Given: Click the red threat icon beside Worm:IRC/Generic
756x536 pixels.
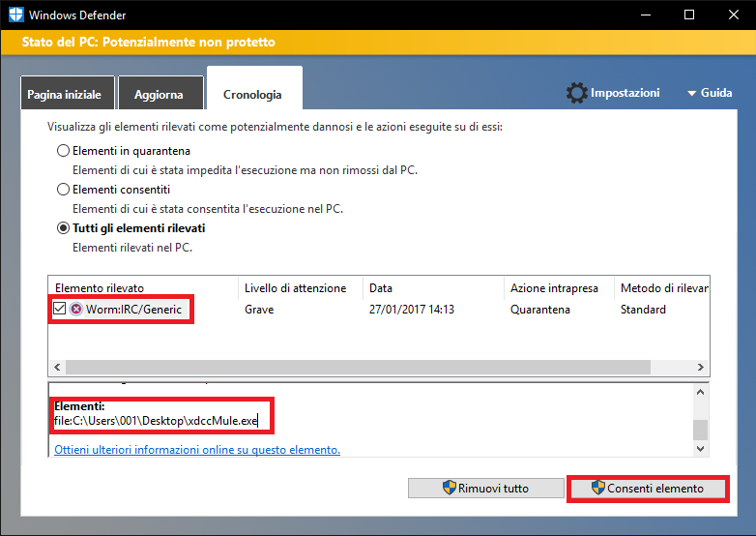Looking at the screenshot, I should (x=76, y=310).
